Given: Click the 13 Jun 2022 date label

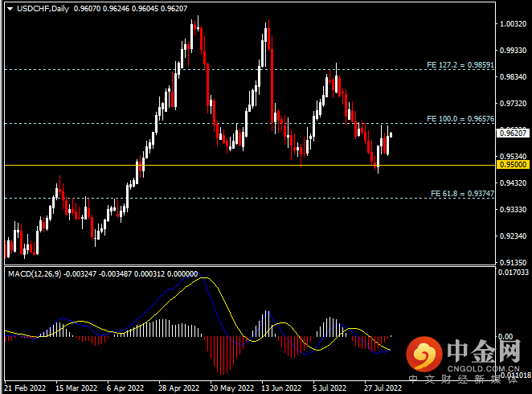Looking at the screenshot, I should pos(281,388).
